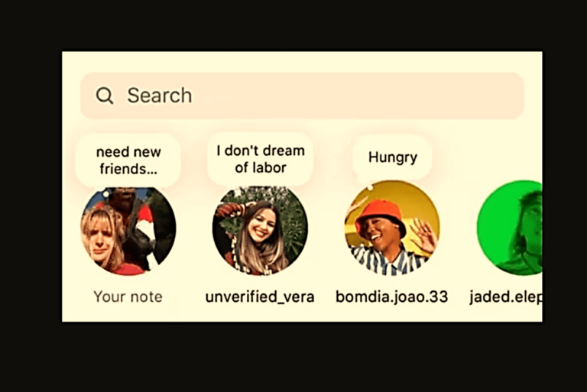Screen dimensions: 587x392
Task: Click the small bubble tail under 'need new friends'
Action: [x=106, y=194]
